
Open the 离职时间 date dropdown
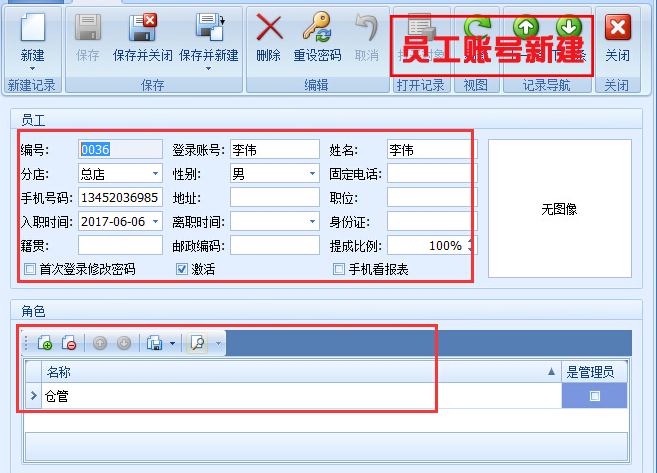[x=313, y=221]
